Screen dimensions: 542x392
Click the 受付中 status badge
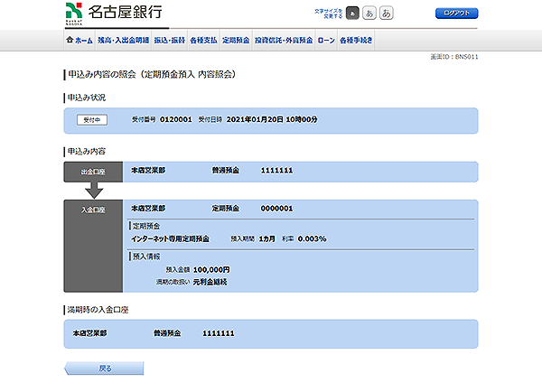click(92, 120)
